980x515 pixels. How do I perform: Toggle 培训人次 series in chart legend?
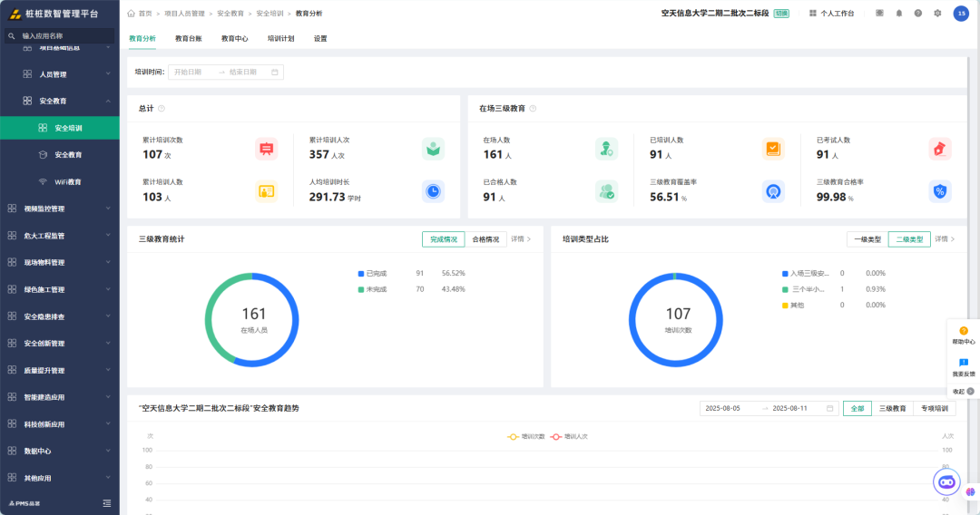point(569,436)
